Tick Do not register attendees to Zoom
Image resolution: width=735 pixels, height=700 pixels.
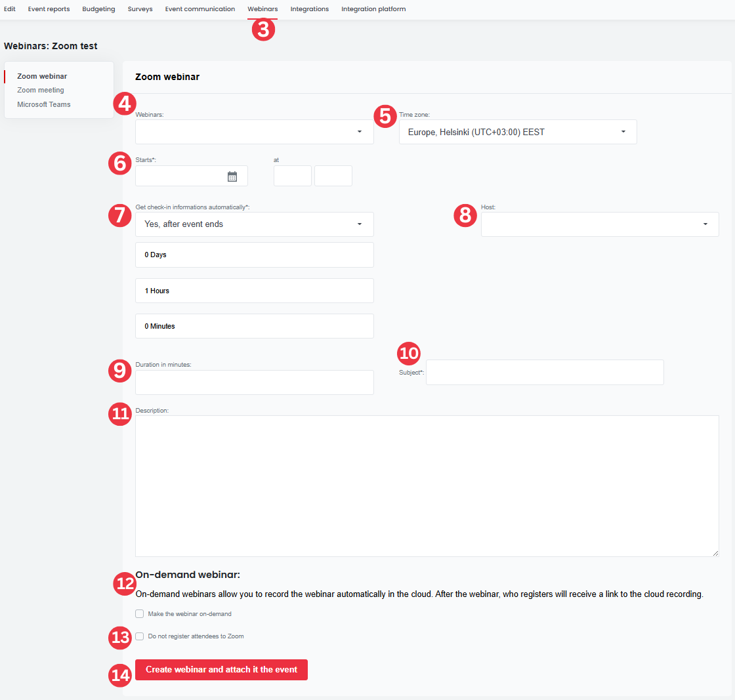(x=140, y=636)
